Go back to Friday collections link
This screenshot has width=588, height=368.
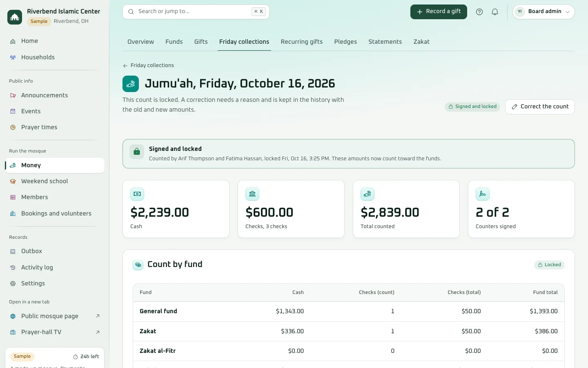click(149, 65)
